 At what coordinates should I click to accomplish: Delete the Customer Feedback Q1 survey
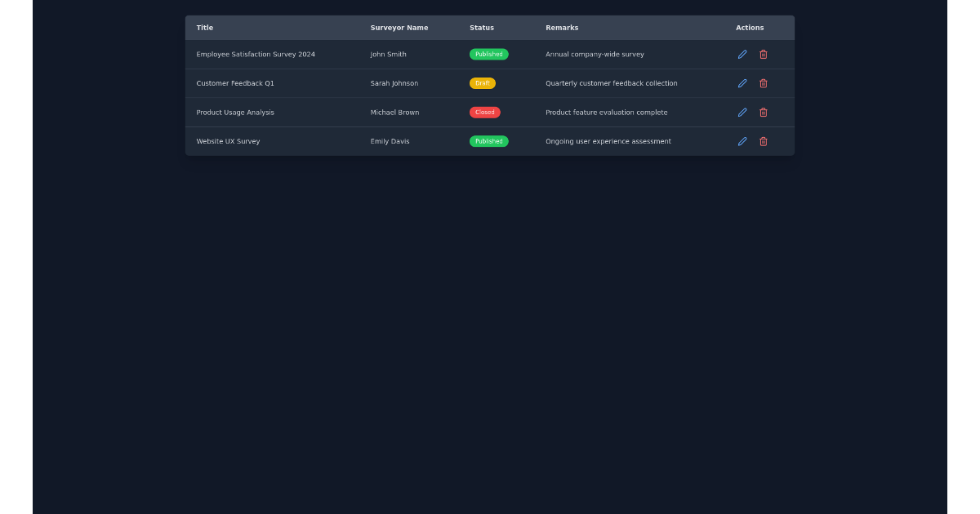(764, 82)
